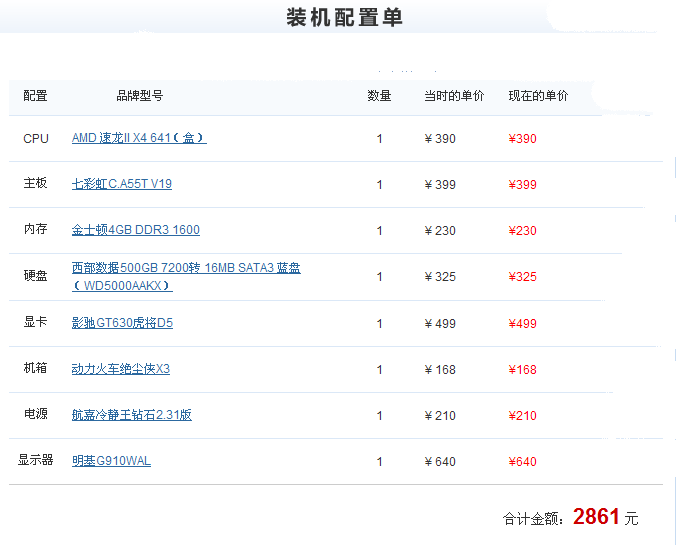The height and width of the screenshot is (545, 686).
Task: Select the 内存 row label
Action: [x=35, y=229]
